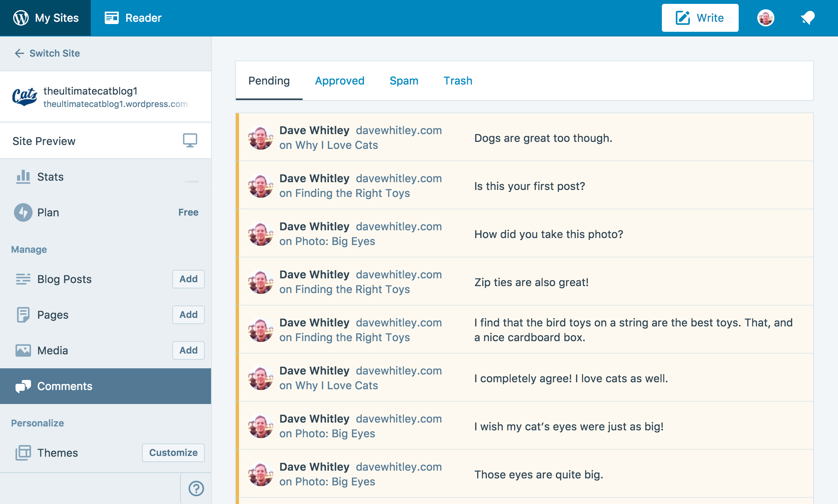This screenshot has height=504, width=838.
Task: Add a new Blog Post
Action: [x=188, y=279]
